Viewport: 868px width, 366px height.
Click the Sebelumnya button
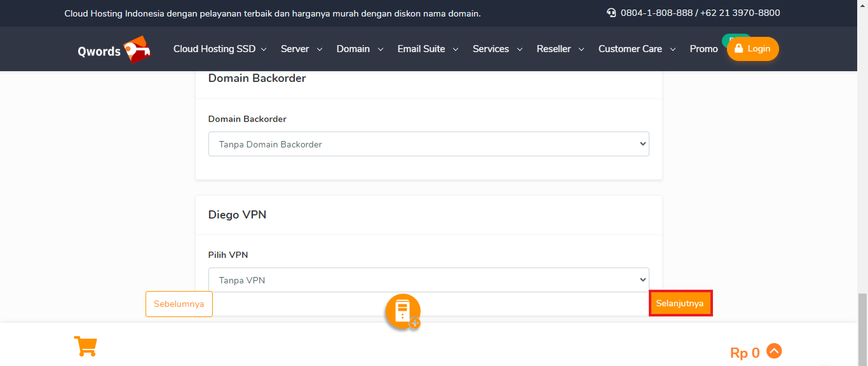(179, 304)
